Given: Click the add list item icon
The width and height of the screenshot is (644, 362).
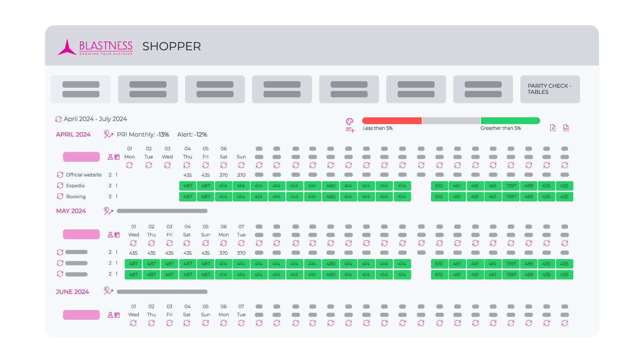Looking at the screenshot, I should pyautogui.click(x=350, y=130).
